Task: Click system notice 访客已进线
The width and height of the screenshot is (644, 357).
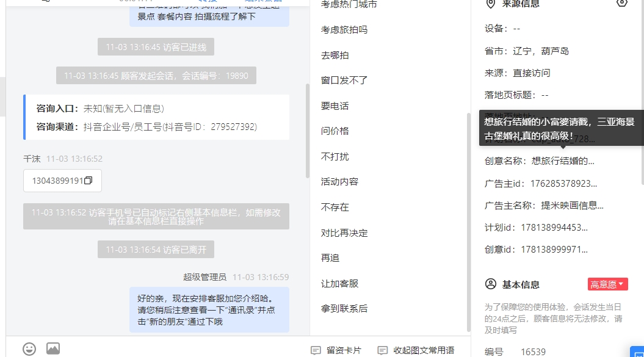Action: 156,47
